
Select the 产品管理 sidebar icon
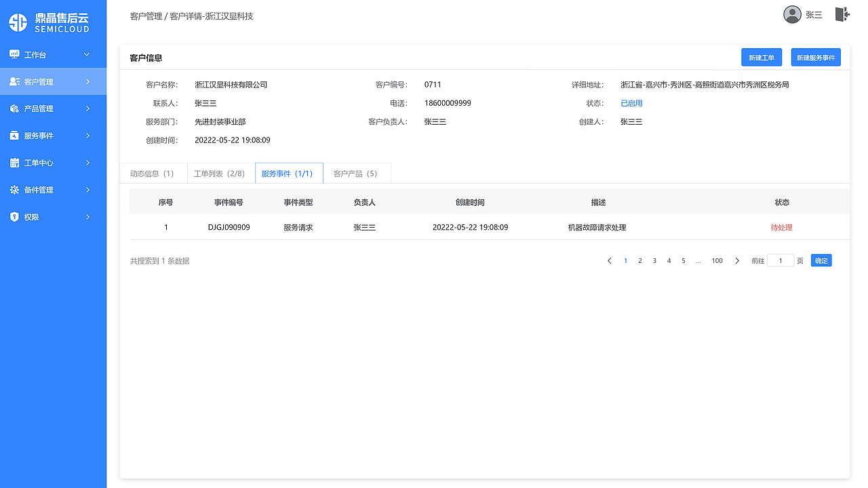14,108
